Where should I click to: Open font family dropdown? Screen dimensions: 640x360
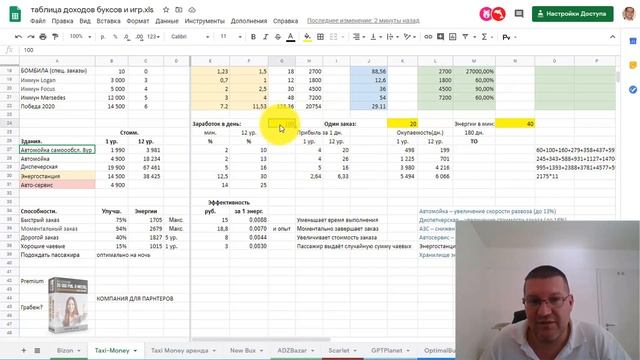(x=190, y=37)
